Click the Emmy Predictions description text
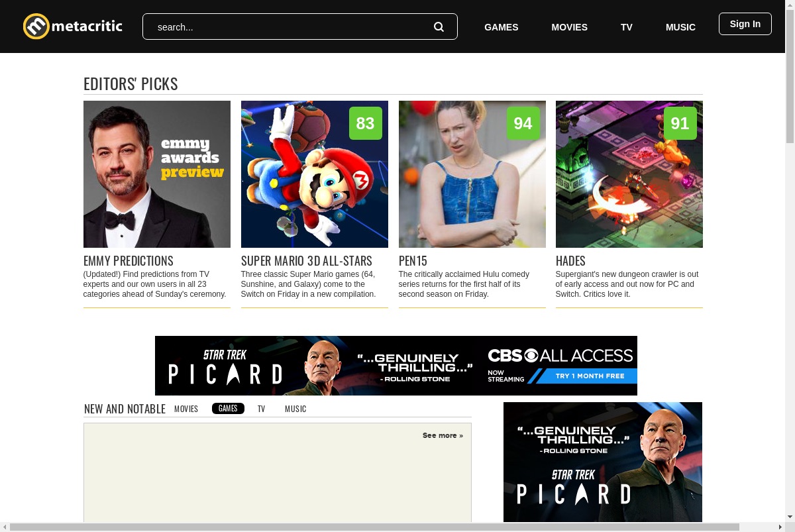 tap(155, 284)
